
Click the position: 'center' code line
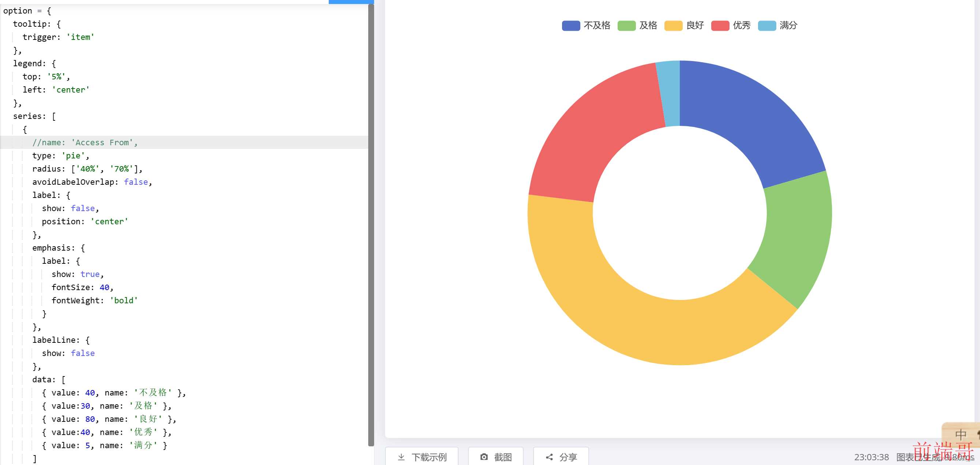(85, 221)
